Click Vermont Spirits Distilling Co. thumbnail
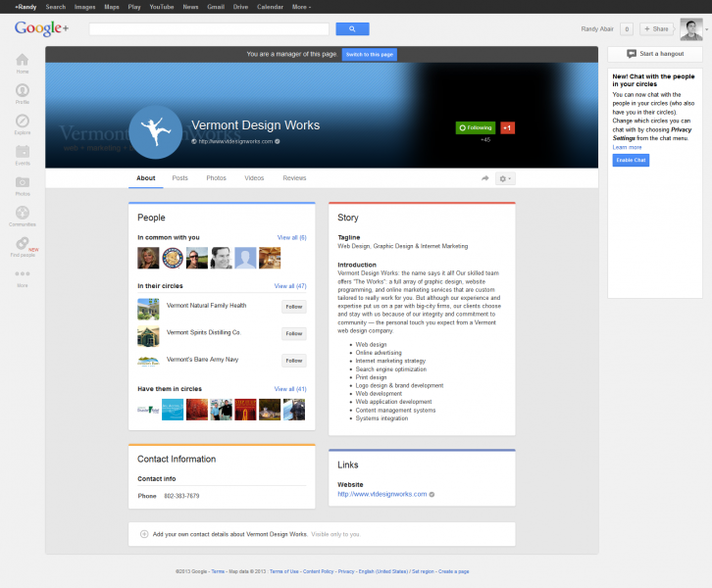This screenshot has height=588, width=712. click(x=148, y=336)
